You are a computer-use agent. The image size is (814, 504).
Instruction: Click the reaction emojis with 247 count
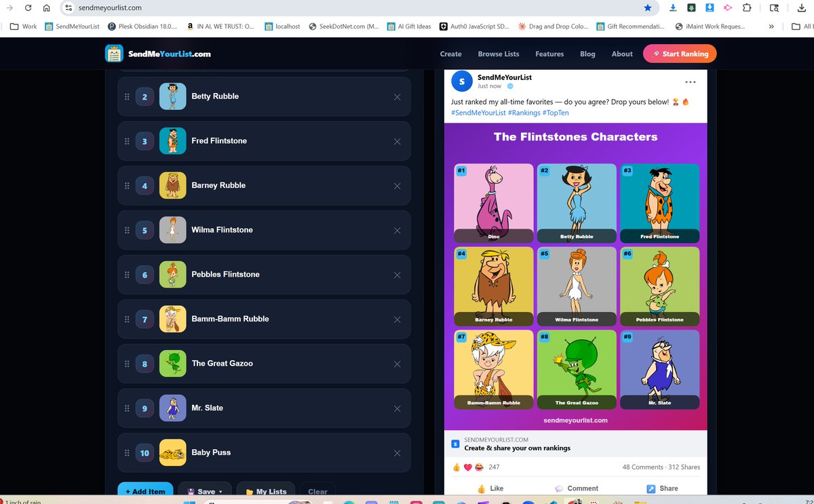(x=476, y=467)
